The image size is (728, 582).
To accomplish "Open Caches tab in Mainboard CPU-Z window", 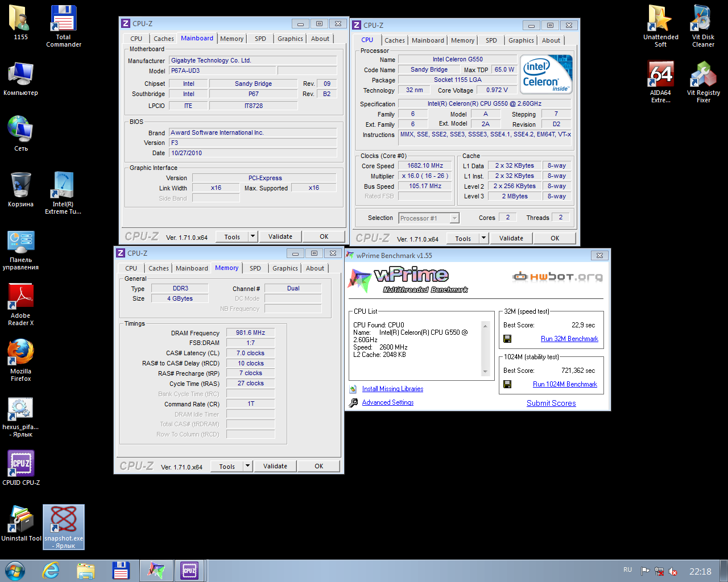I will pyautogui.click(x=164, y=39).
